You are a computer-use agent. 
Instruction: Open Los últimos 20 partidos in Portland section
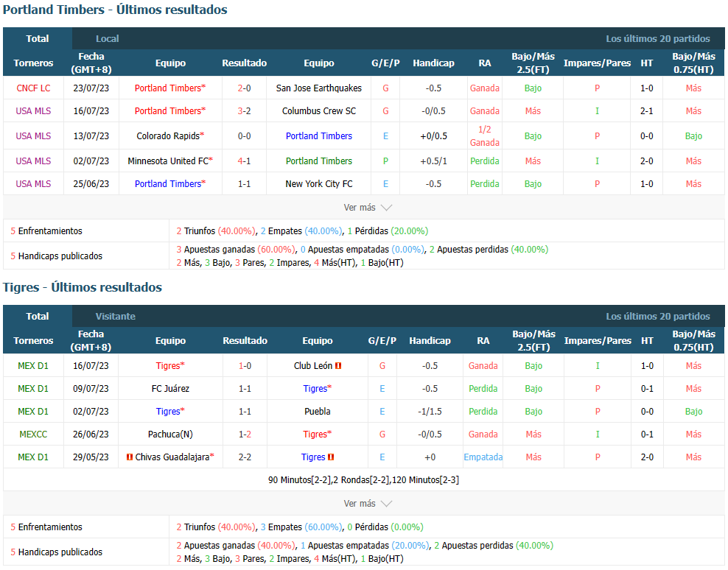coord(657,38)
